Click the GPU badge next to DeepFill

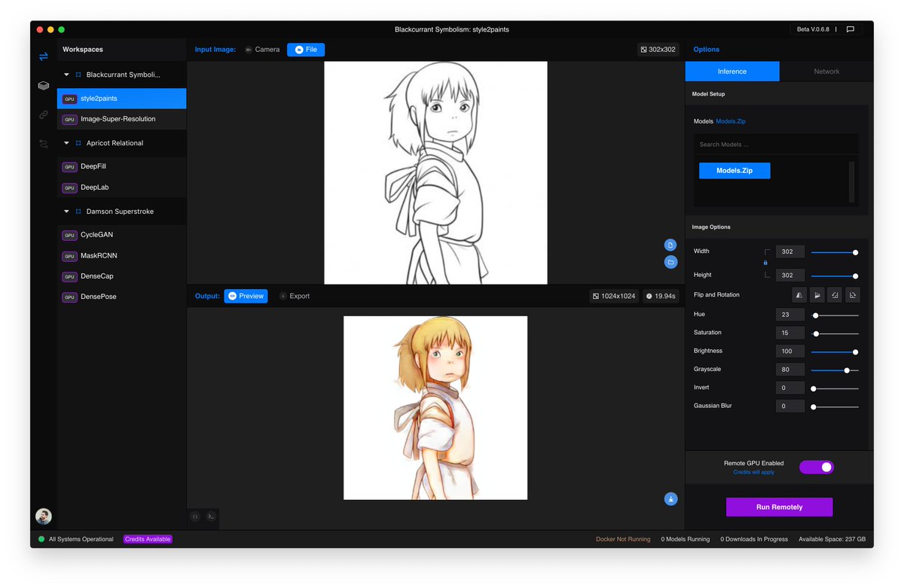click(70, 167)
